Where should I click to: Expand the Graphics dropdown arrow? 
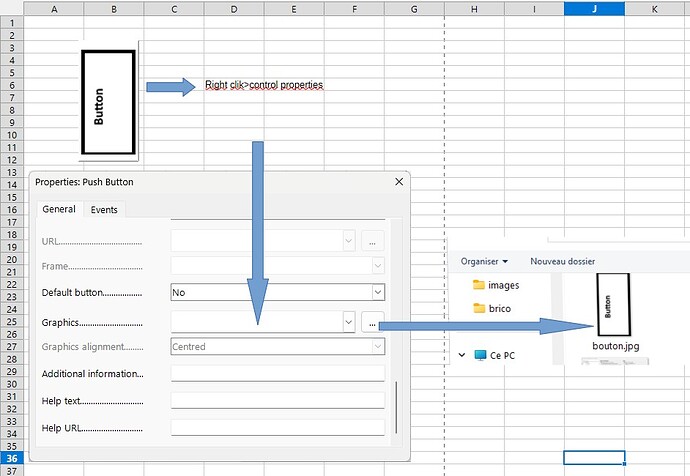point(349,322)
